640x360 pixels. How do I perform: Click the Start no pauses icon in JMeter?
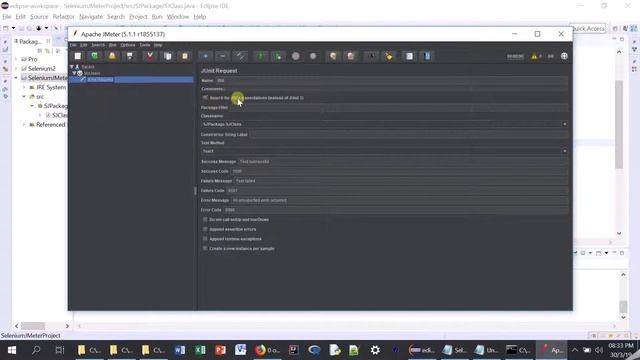pos(278,56)
